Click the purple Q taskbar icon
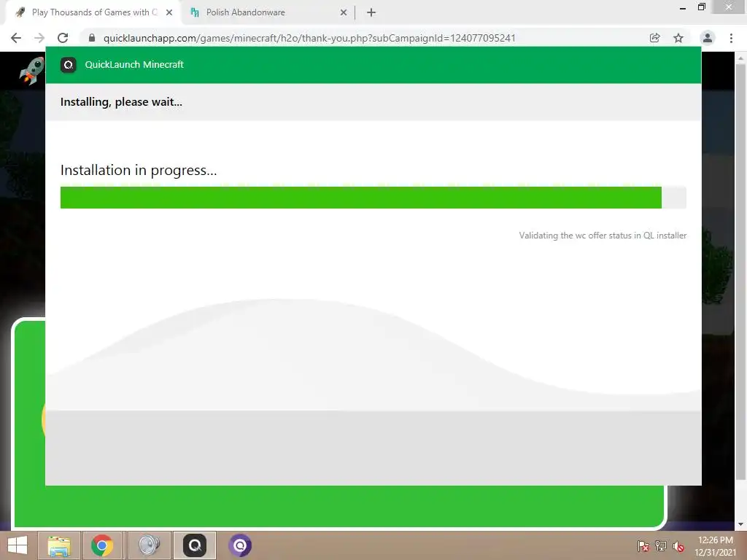Screen dimensions: 747x560 [239, 545]
